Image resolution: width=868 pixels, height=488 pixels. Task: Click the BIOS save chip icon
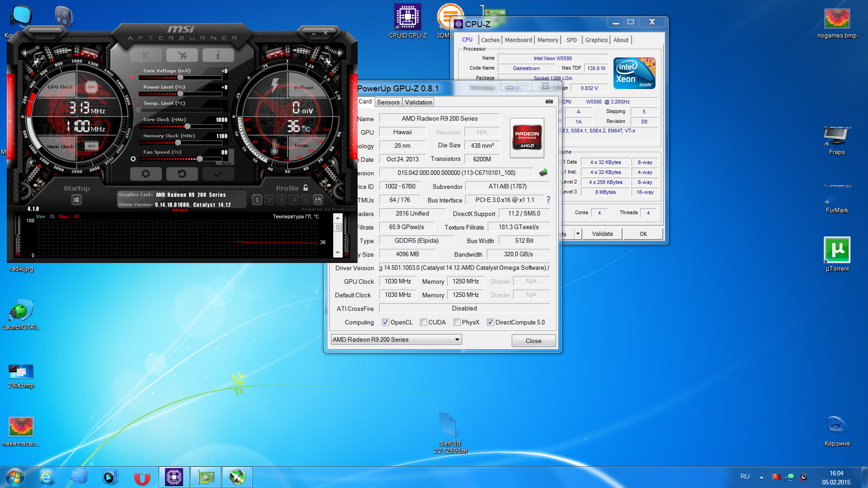coord(543,173)
